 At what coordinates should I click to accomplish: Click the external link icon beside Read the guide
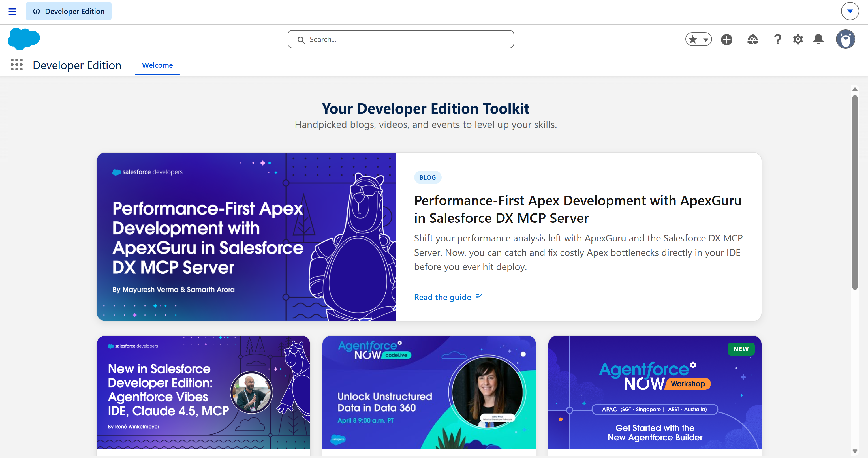pos(479,296)
